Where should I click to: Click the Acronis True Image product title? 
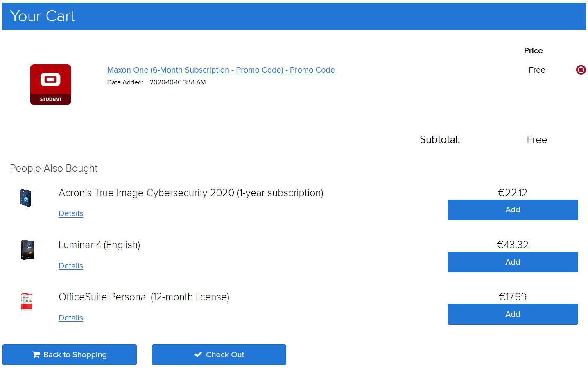click(191, 193)
